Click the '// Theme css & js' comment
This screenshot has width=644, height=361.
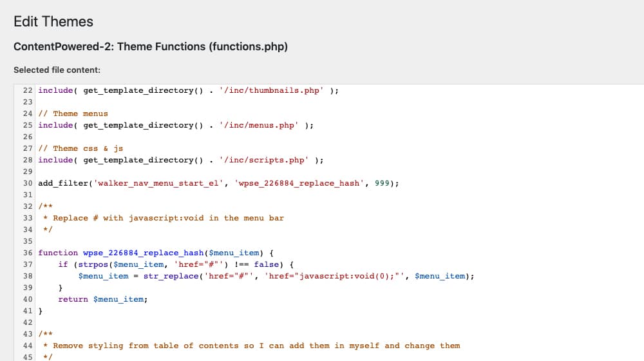click(x=80, y=148)
